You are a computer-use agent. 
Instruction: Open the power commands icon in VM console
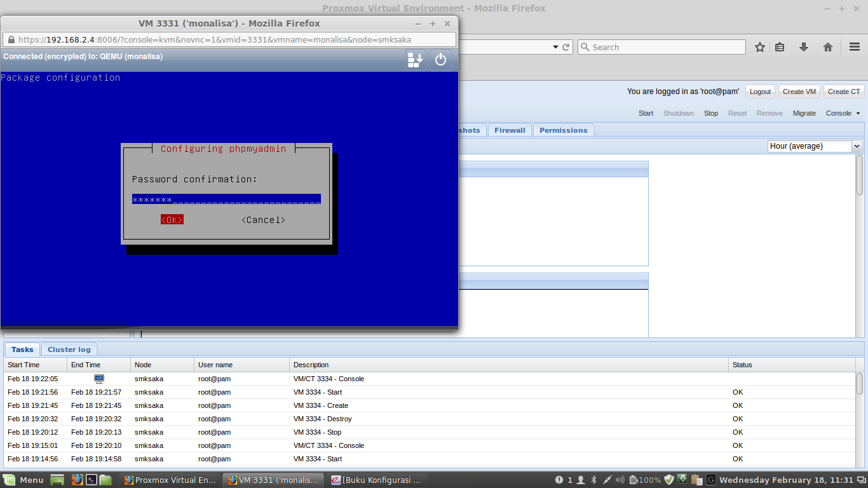tap(441, 60)
